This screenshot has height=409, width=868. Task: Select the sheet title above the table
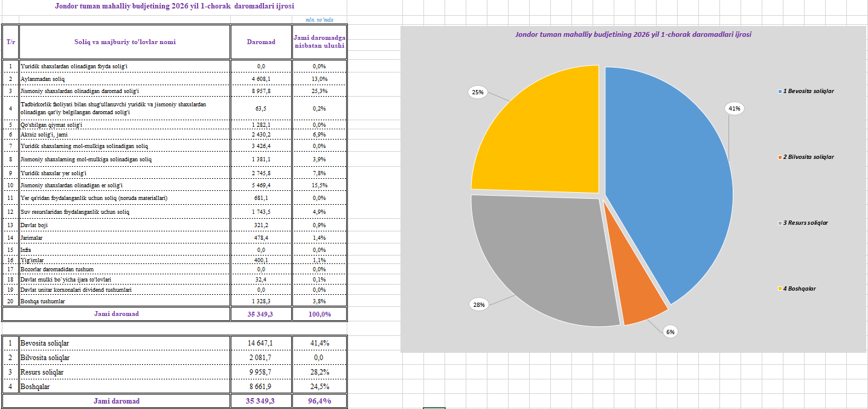[x=175, y=7]
